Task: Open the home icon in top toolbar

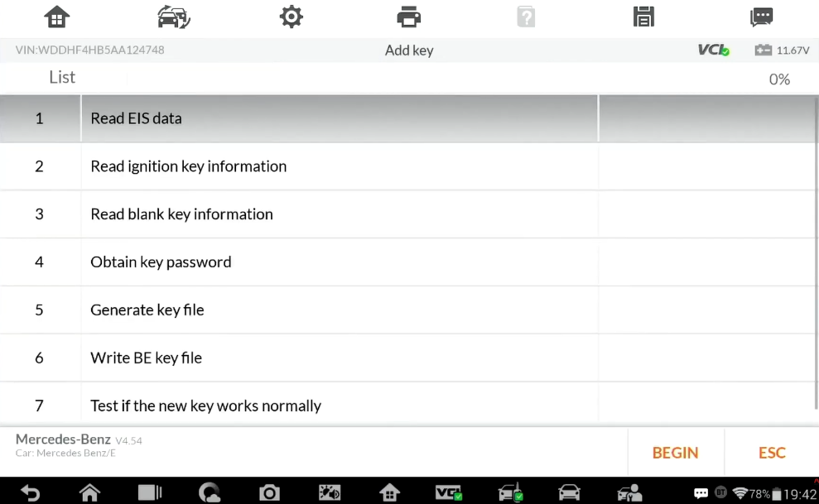Action: [56, 17]
